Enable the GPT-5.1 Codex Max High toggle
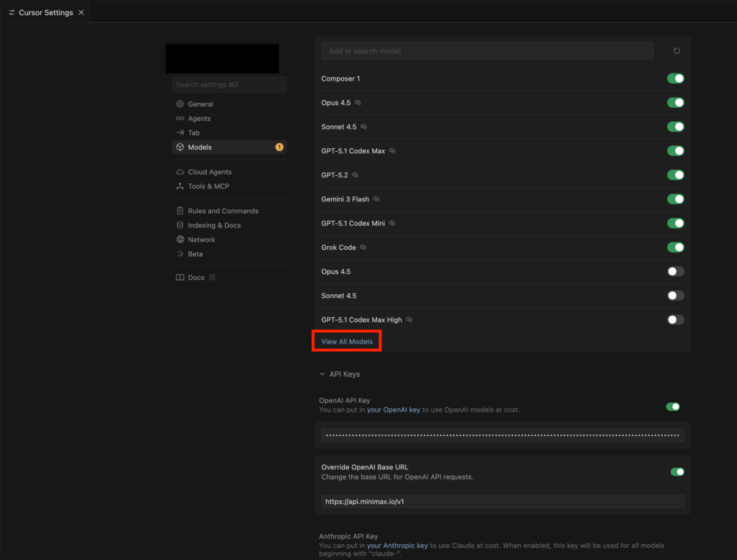The width and height of the screenshot is (737, 560). (x=675, y=320)
